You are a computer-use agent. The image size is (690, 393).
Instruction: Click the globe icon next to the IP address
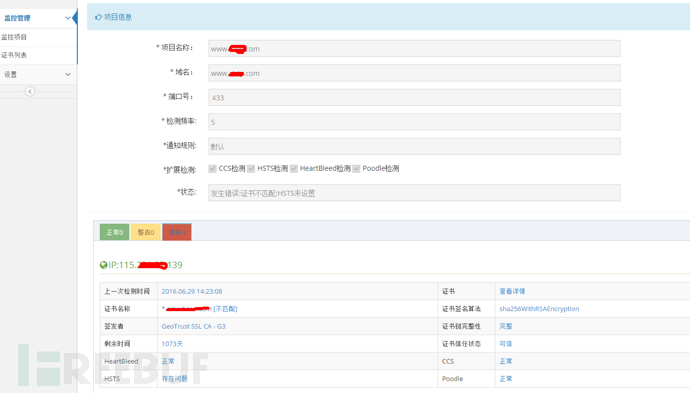tap(103, 265)
